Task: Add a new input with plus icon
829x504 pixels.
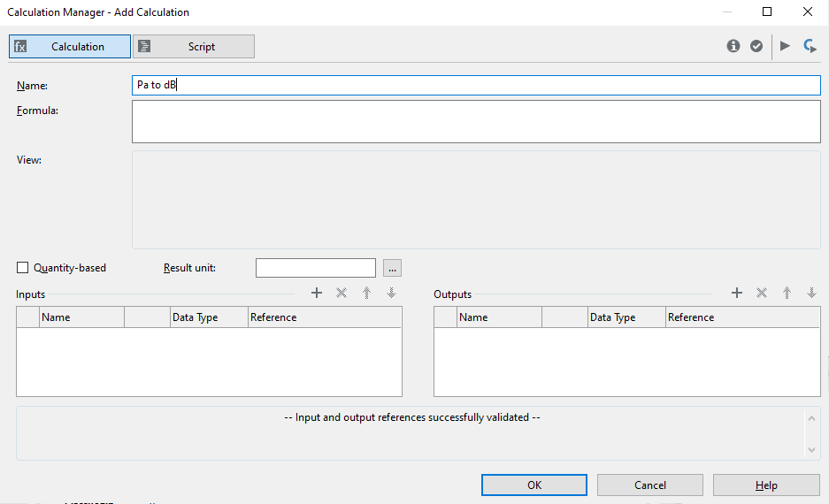Action: coord(317,293)
